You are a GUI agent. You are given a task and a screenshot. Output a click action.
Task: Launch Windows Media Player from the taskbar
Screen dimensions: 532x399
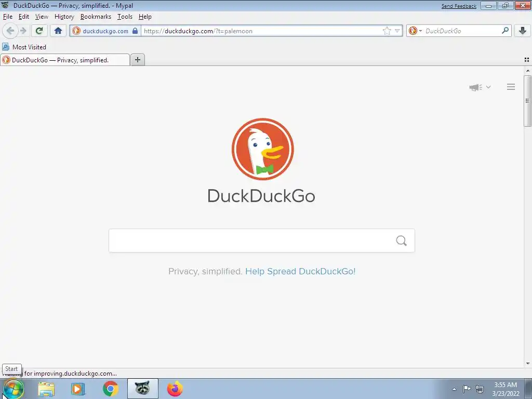click(x=78, y=389)
